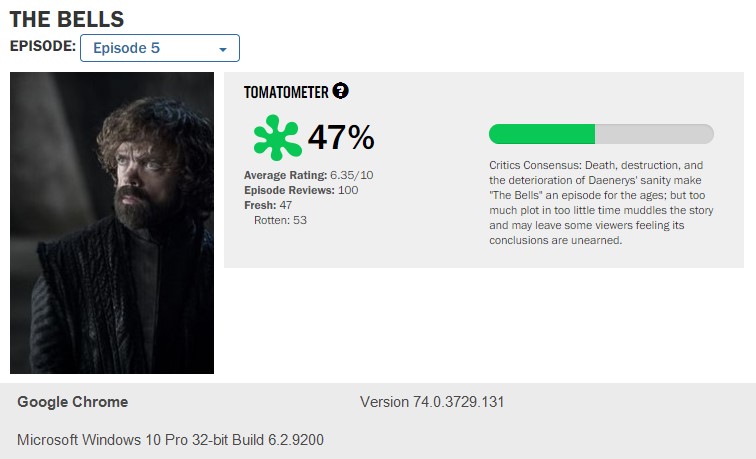Click the Episode Reviews: 100 line
756x459 pixels.
(301, 190)
